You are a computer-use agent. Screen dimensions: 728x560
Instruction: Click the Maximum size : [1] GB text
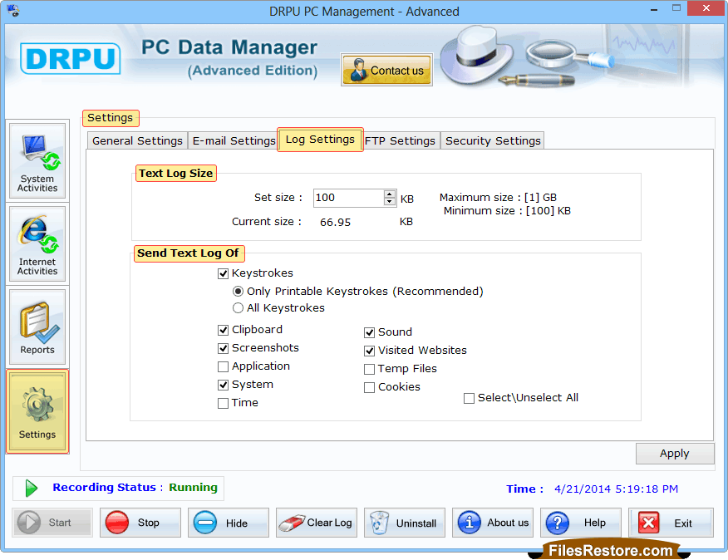pyautogui.click(x=498, y=198)
